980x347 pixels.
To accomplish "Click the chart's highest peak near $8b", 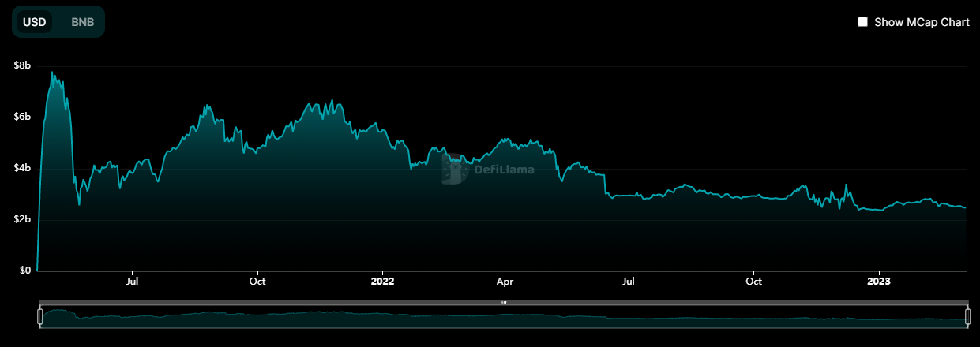I will [x=52, y=73].
